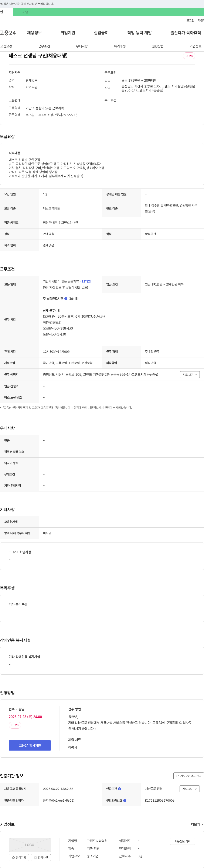204x868 pixels.
Task: Click the 고용24 입사지원 apply button
Action: [30, 745]
